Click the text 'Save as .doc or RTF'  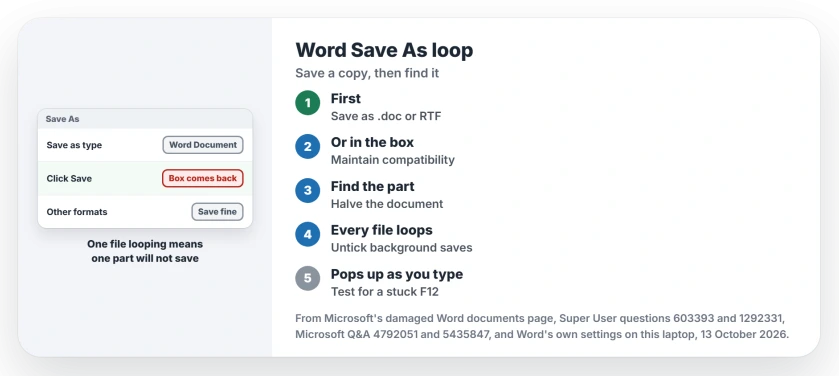coord(386,116)
